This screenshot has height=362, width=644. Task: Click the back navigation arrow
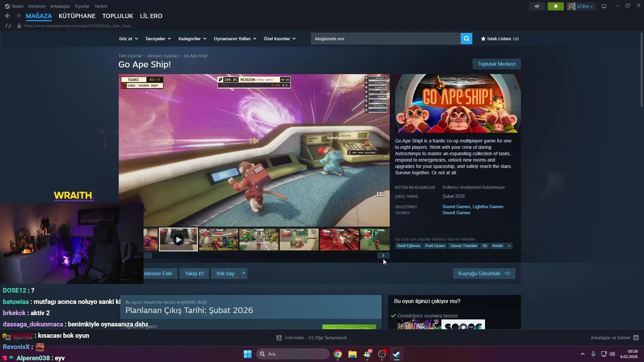pos(8,16)
